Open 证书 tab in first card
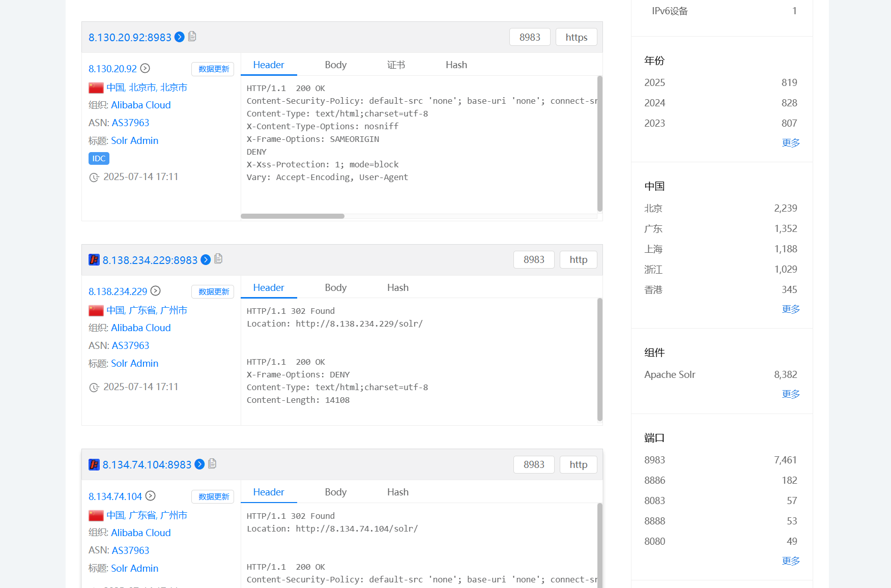891x588 pixels. (x=396, y=65)
